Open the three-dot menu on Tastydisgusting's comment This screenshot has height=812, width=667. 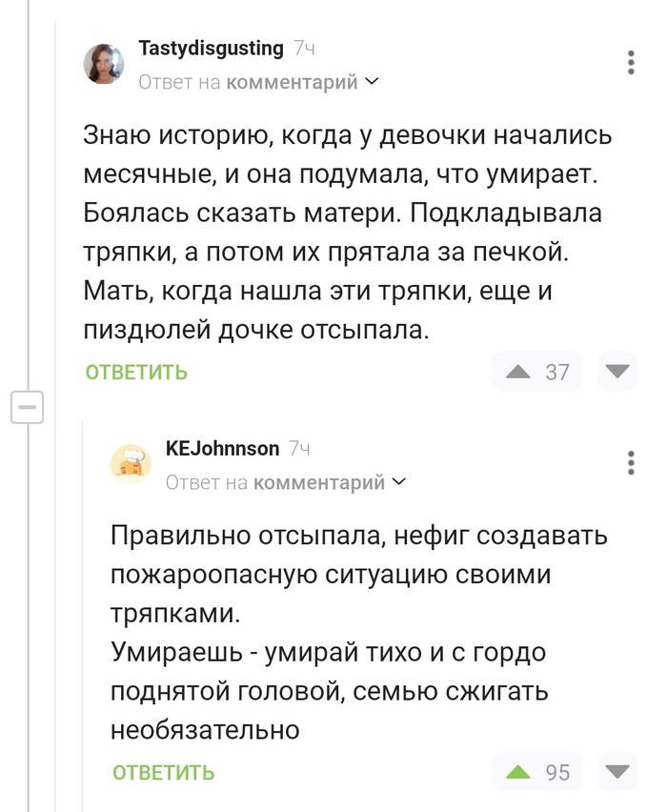click(631, 61)
